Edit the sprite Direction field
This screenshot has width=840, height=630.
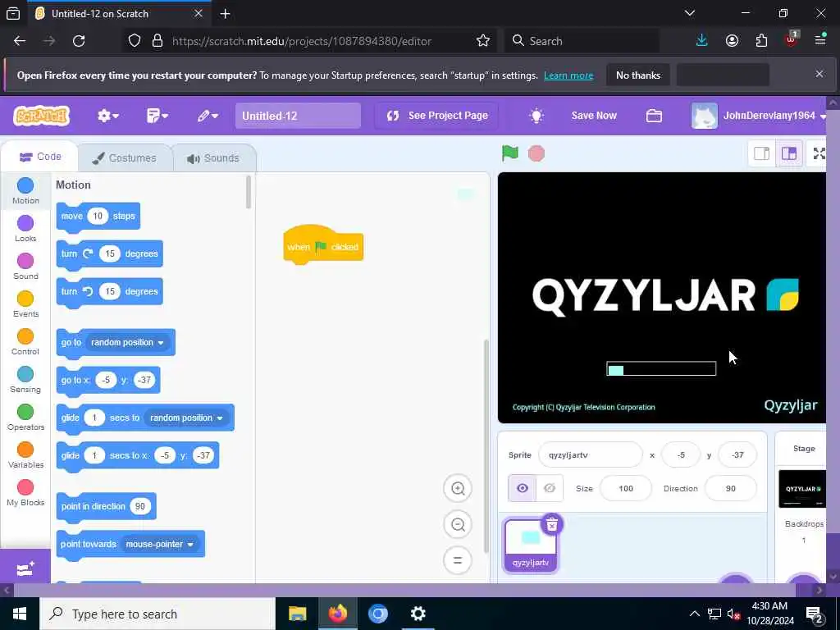coord(731,489)
